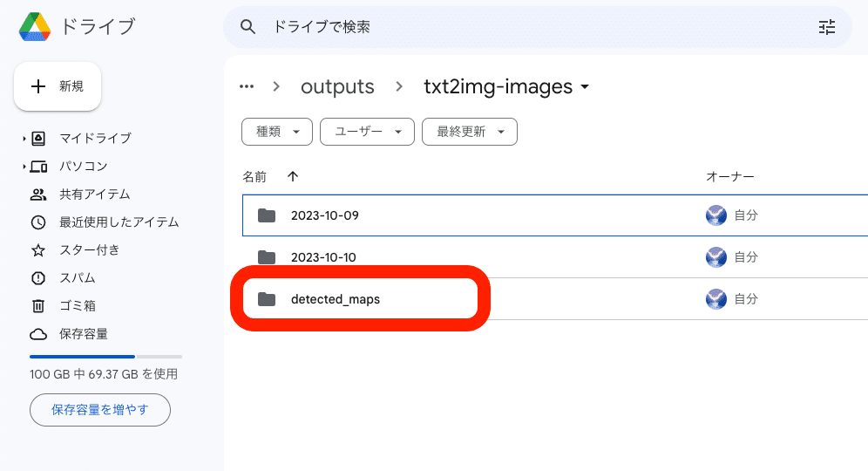Click the clock icon for recent items
This screenshot has height=471, width=868.
[x=38, y=222]
